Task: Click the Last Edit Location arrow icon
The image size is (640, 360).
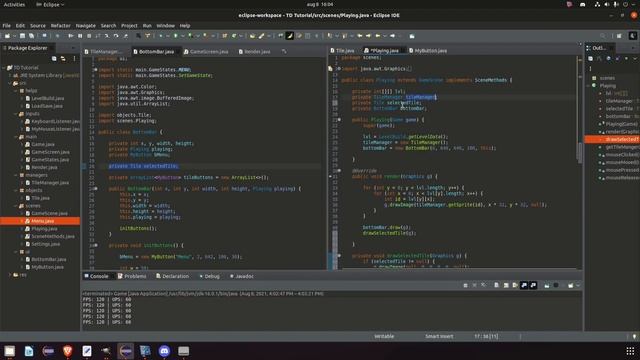Action: (x=360, y=36)
